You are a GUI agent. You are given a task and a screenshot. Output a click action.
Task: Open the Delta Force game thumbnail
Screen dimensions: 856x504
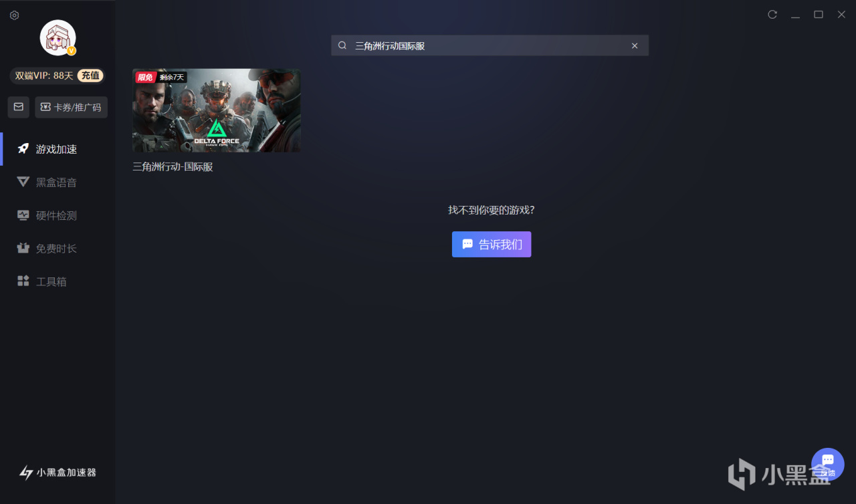tap(217, 110)
